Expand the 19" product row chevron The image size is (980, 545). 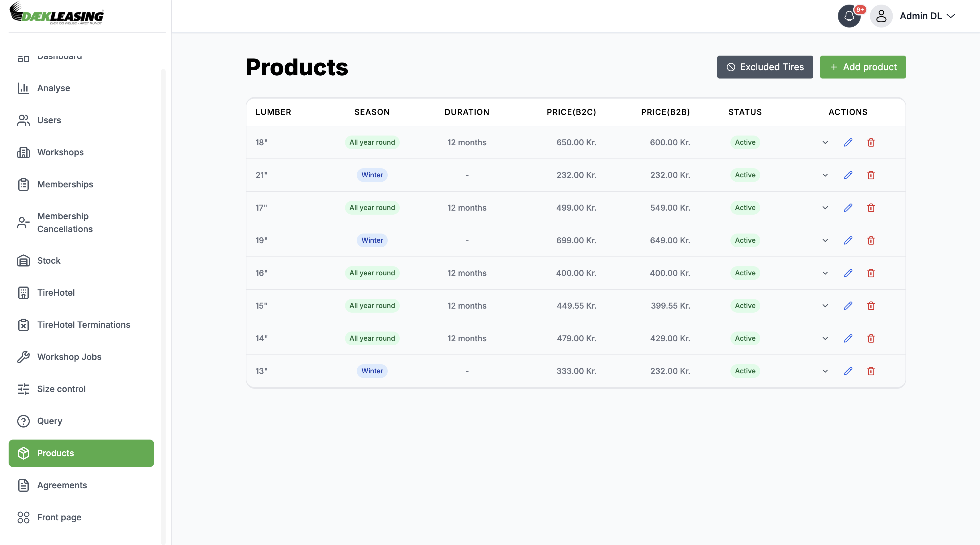(825, 240)
